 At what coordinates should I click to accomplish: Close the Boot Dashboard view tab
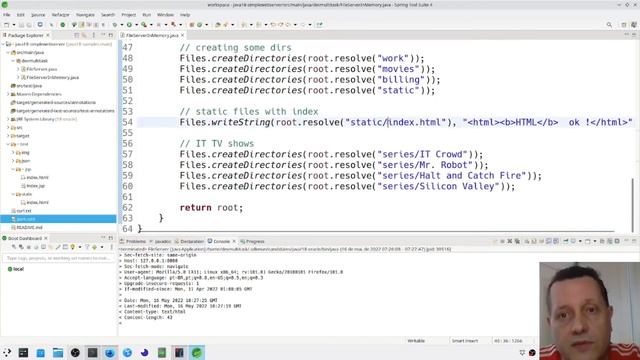point(46,238)
